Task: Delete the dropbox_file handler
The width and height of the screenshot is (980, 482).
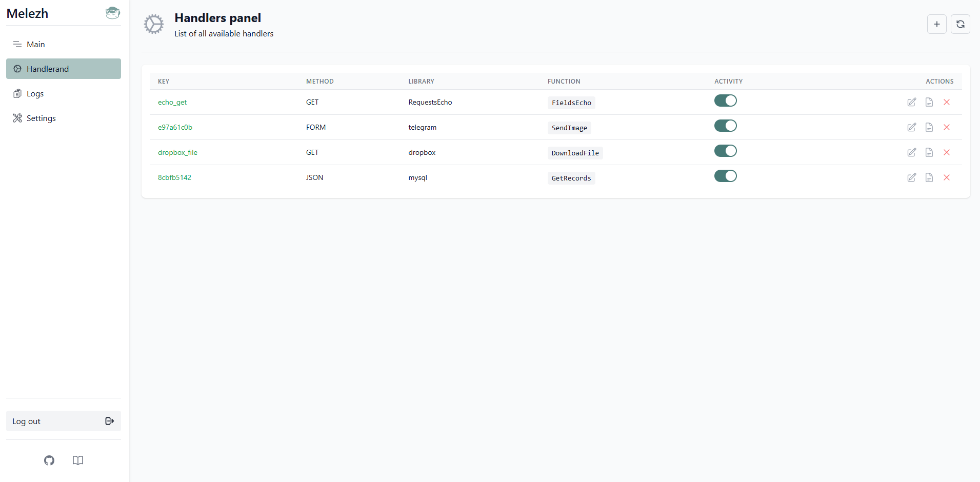Action: point(946,152)
